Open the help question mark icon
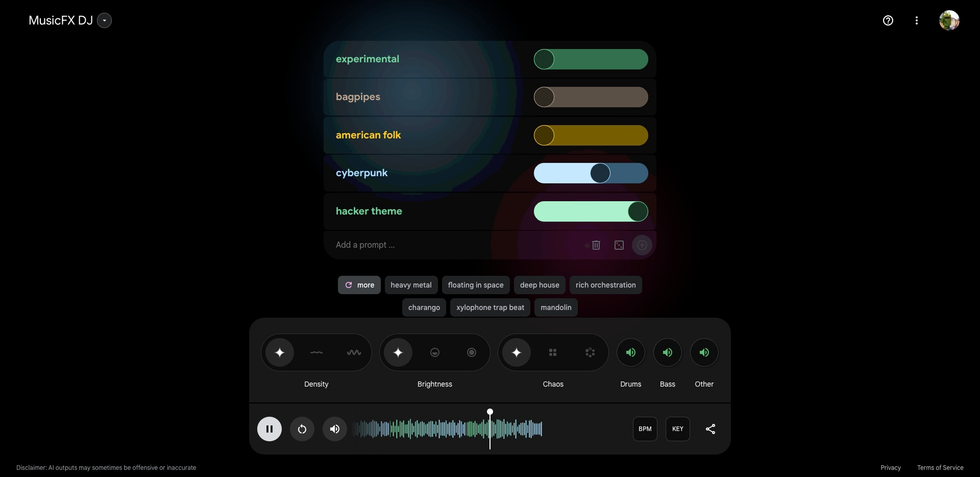 coord(888,20)
